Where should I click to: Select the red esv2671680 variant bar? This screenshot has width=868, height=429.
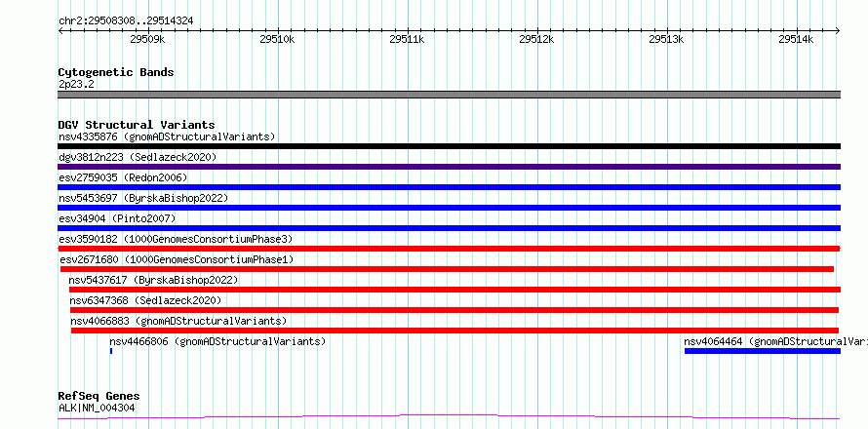(x=447, y=269)
